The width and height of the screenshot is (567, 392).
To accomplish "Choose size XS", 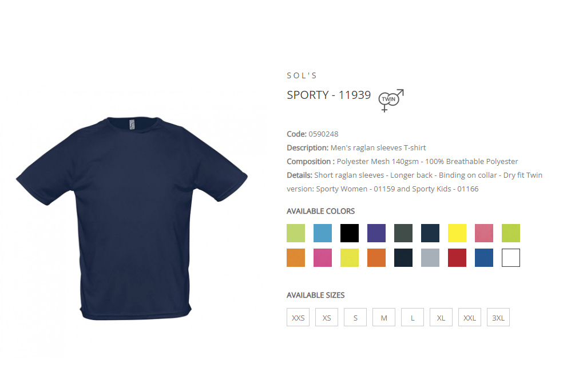I will click(327, 317).
